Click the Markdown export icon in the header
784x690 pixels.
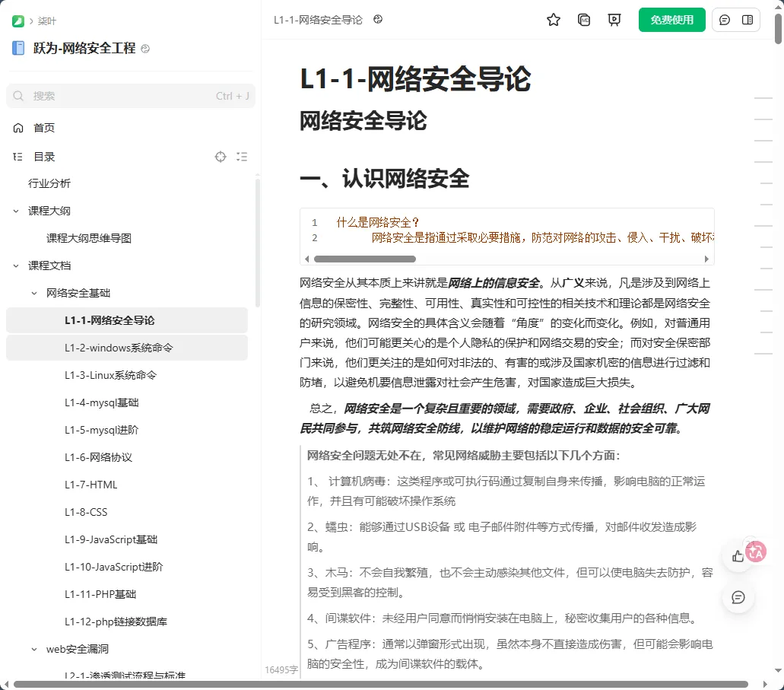583,20
